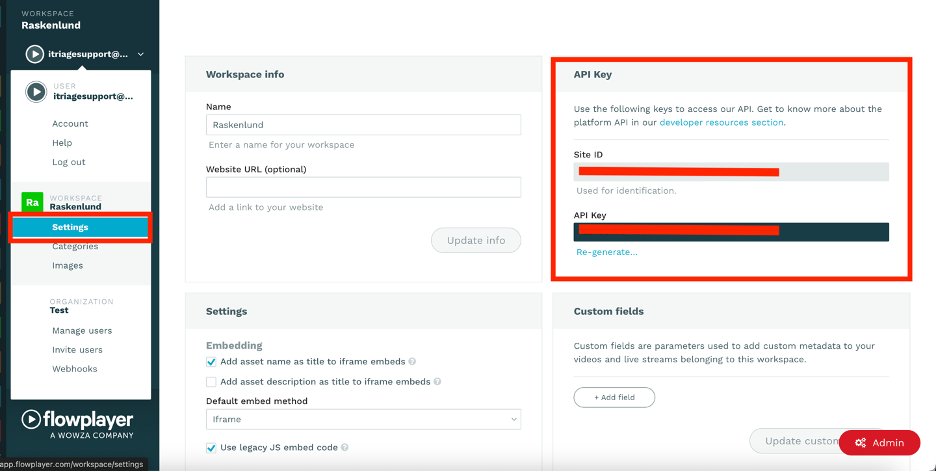Toggle Add asset description as title checkbox
This screenshot has width=936, height=472.
pyautogui.click(x=211, y=381)
